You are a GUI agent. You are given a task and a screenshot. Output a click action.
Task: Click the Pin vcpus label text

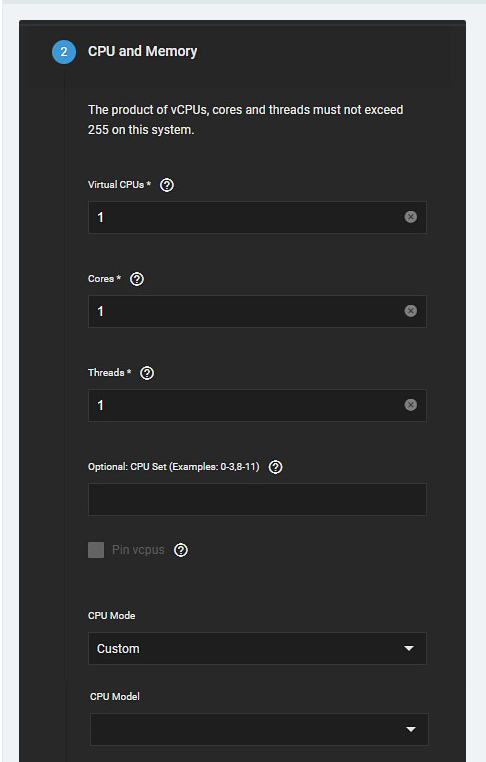pyautogui.click(x=138, y=550)
